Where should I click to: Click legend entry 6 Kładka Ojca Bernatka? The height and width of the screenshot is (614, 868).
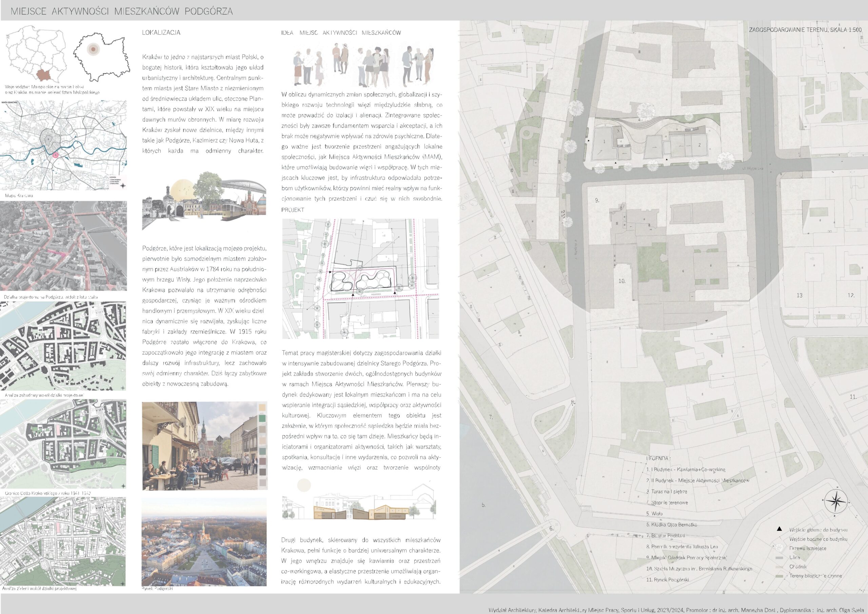[671, 525]
